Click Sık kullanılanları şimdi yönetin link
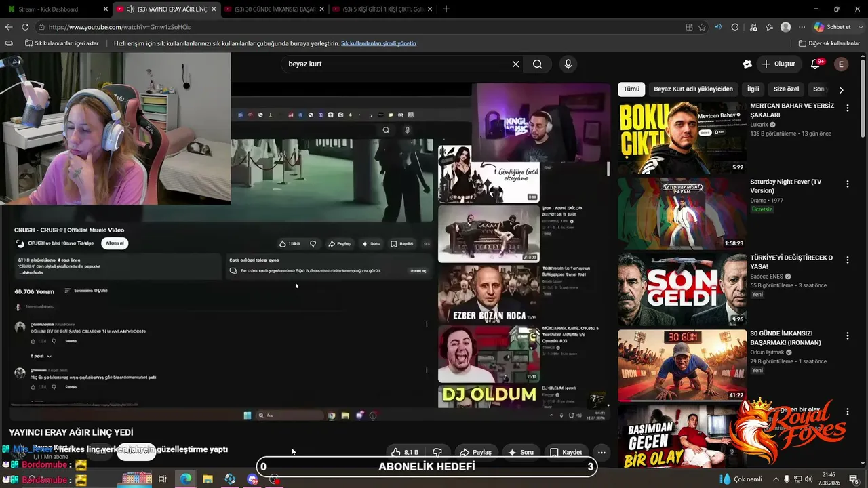Viewport: 868px width, 488px height. coord(378,43)
